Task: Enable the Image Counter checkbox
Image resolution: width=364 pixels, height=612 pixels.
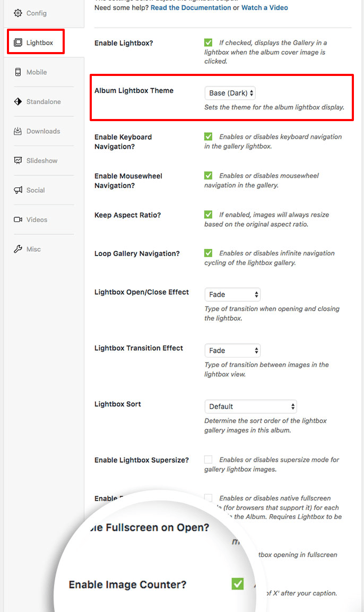Action: 237,583
